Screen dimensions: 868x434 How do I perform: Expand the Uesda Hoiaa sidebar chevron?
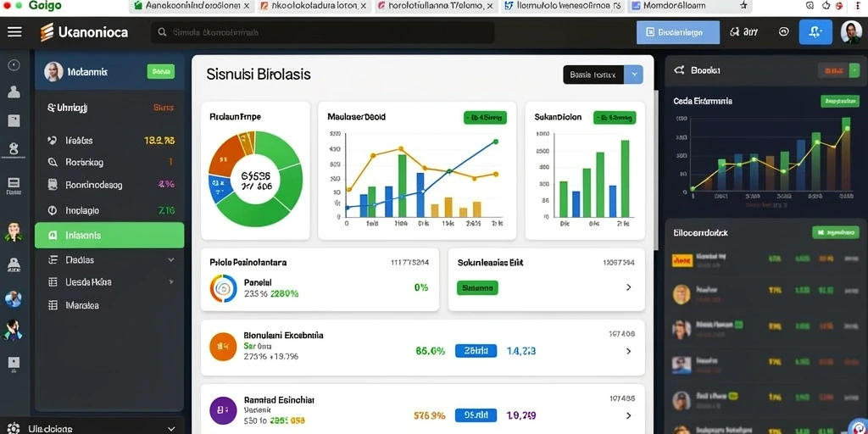tap(171, 281)
